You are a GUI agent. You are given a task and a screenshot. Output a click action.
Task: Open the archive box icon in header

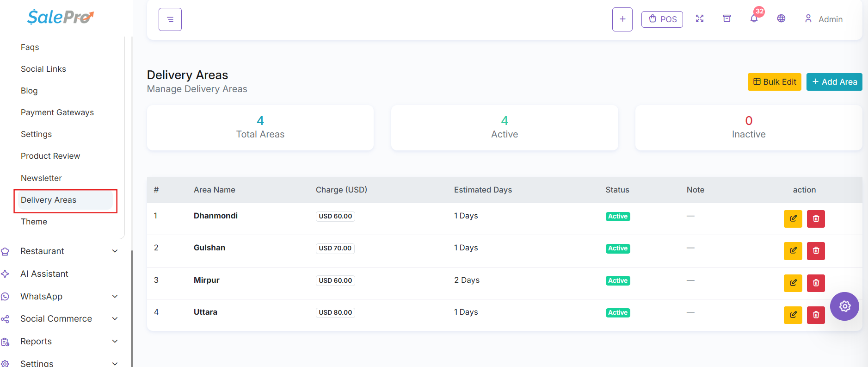coord(727,19)
